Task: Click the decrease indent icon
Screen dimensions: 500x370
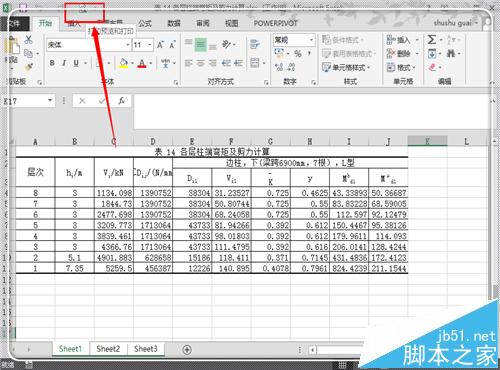Action: [x=226, y=63]
